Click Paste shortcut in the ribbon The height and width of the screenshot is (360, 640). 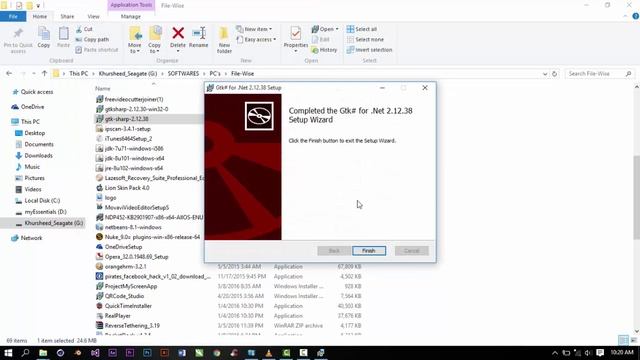tap(97, 50)
